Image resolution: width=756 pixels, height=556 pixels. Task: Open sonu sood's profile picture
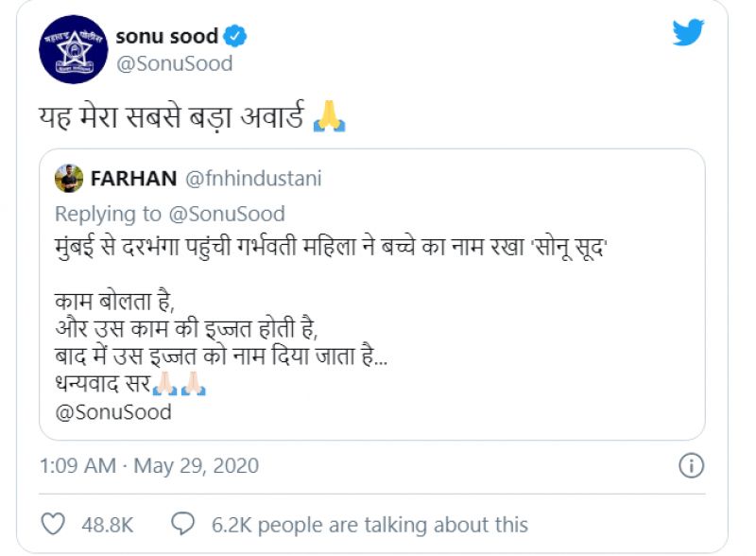pos(73,49)
